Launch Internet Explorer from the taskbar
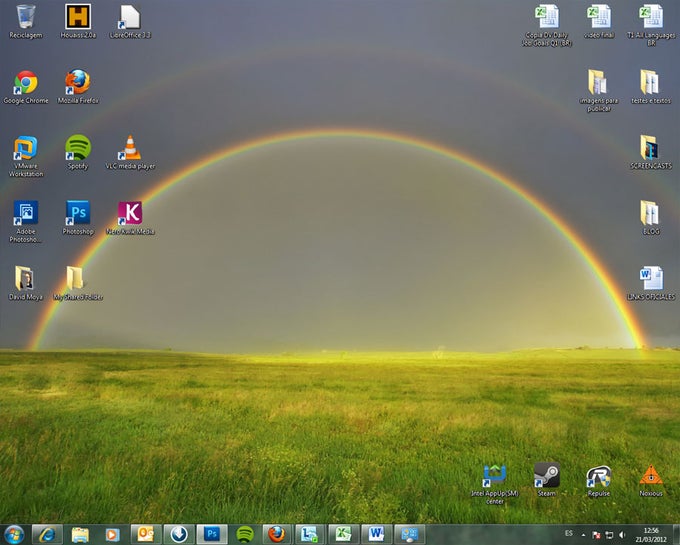This screenshot has height=545, width=680. (x=47, y=535)
